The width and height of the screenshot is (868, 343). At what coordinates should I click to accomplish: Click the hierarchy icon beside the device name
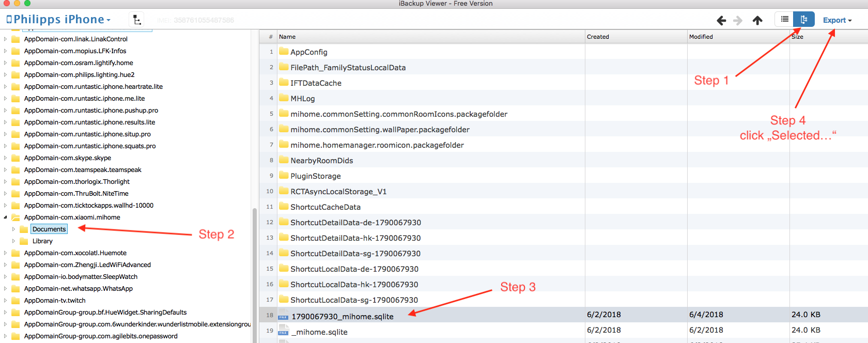(x=136, y=20)
